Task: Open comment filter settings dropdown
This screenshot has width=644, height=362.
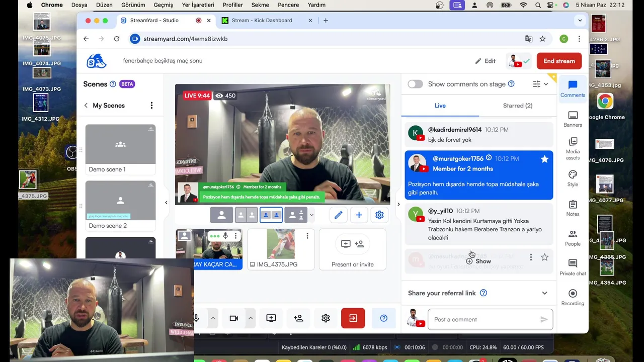Action: (540, 84)
